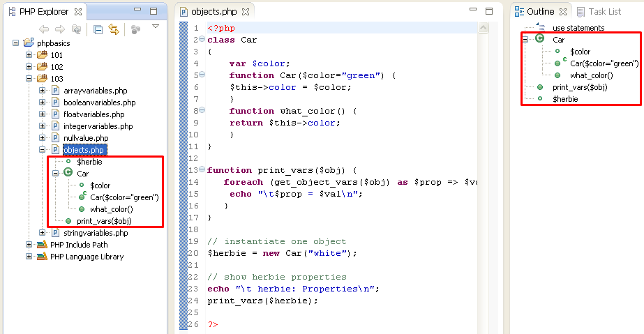Screen dimensions: 644x334
Task: Select what_color() in PHP Explorer
Action: pos(112,209)
